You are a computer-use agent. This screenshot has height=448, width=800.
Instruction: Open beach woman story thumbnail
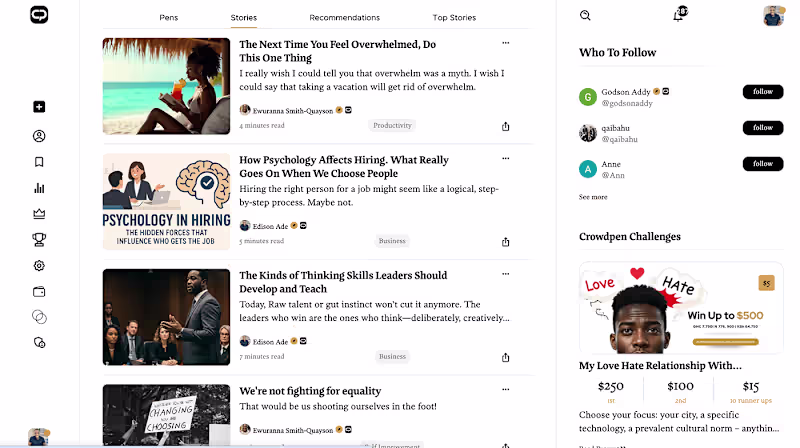(166, 86)
